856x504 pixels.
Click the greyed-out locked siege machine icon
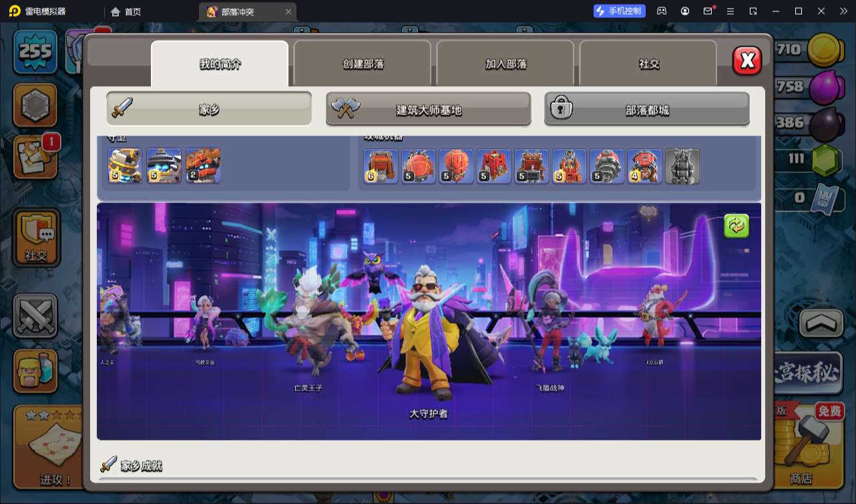tap(682, 166)
